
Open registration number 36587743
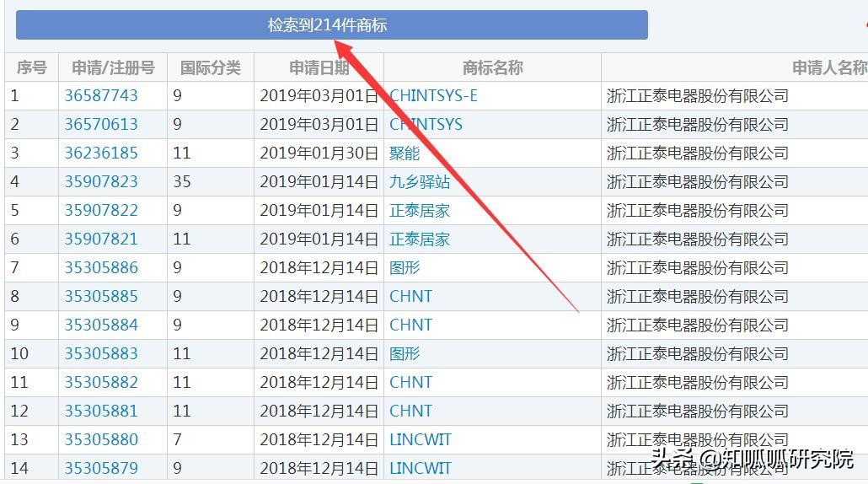click(101, 96)
